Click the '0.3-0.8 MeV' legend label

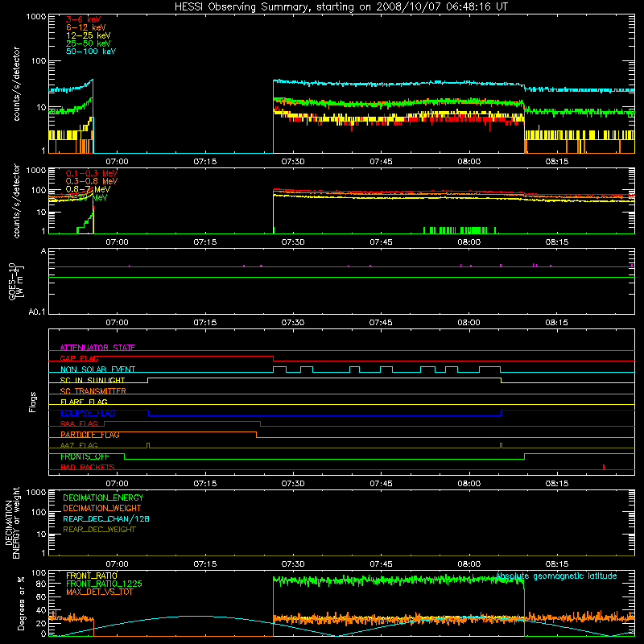(x=92, y=181)
